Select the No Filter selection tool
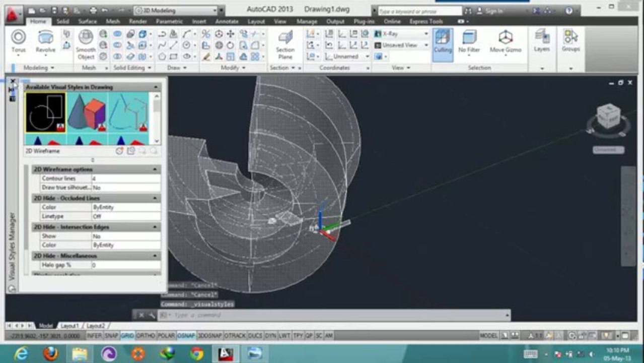Viewport: 644px width, 363px height. click(469, 41)
